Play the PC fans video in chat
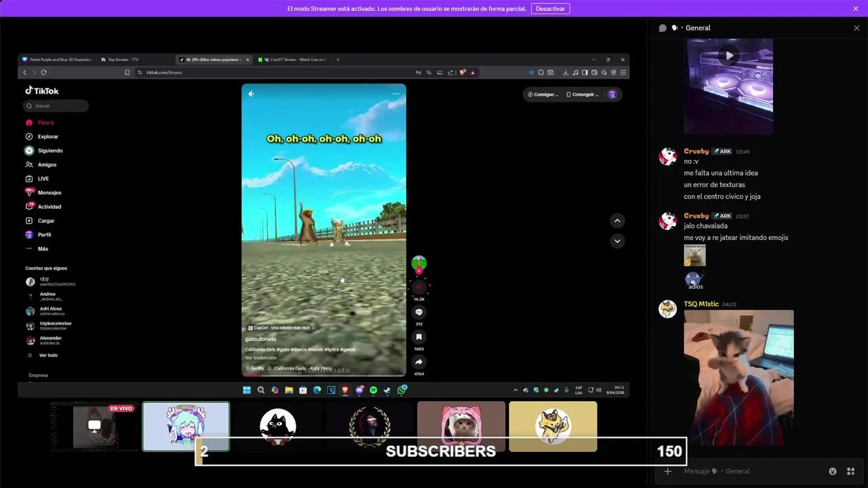 point(728,56)
